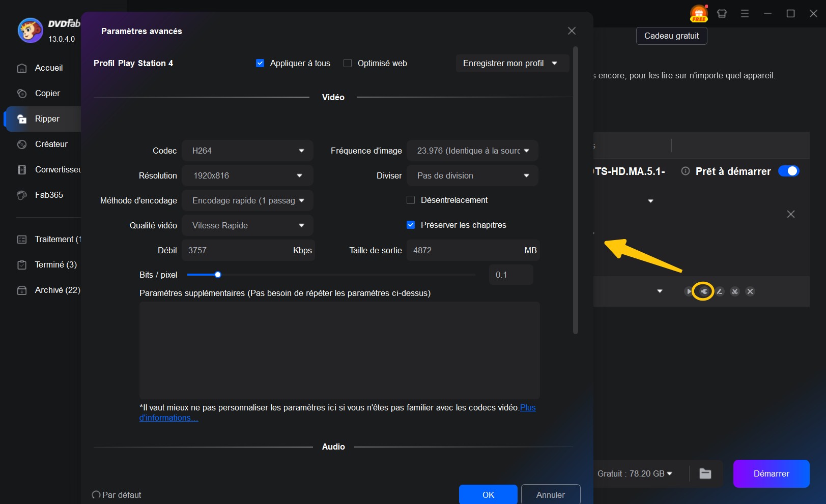Open advanced settings wrench icon in task row
Viewport: 826px width, 504px height.
704,291
